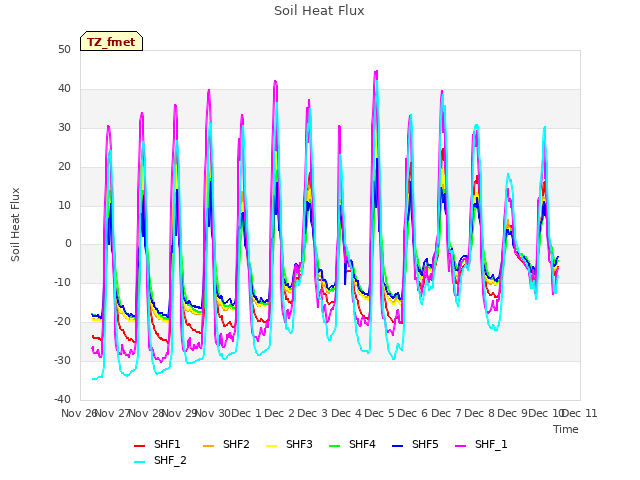
Task: Click the SHF5 blue legend swatch
Action: (x=398, y=446)
